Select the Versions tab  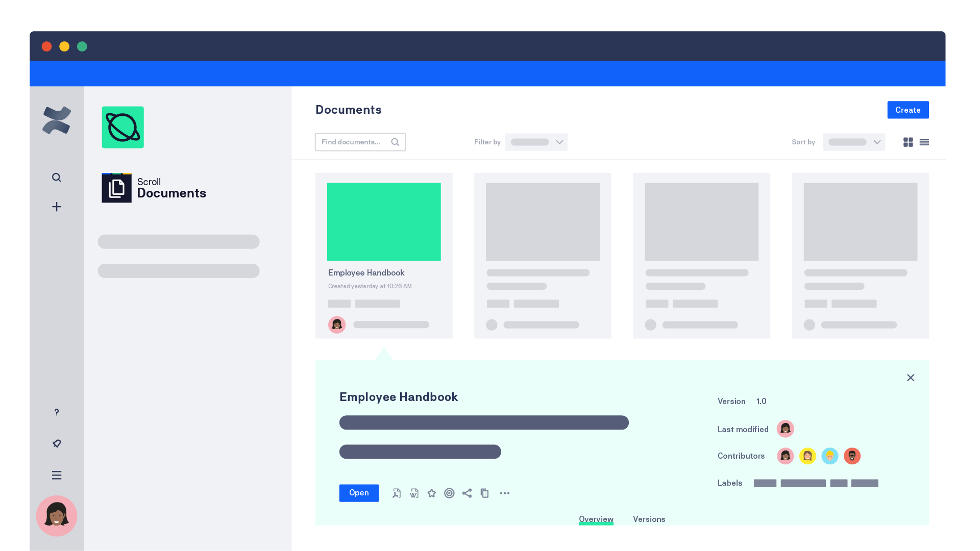[x=649, y=519]
